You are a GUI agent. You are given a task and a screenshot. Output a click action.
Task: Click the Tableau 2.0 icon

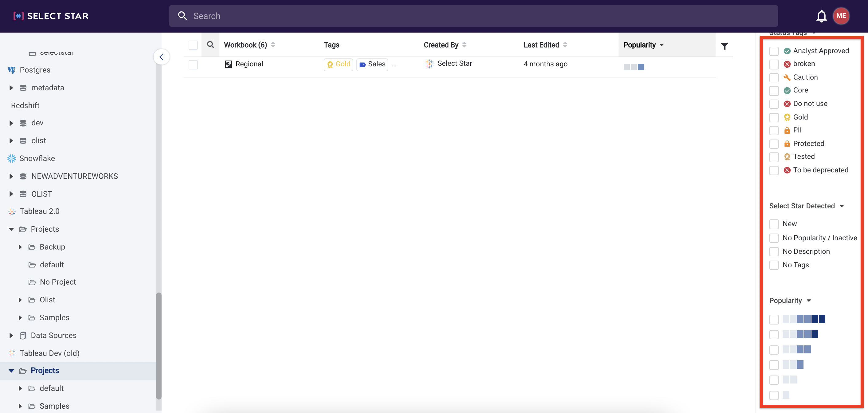[12, 211]
